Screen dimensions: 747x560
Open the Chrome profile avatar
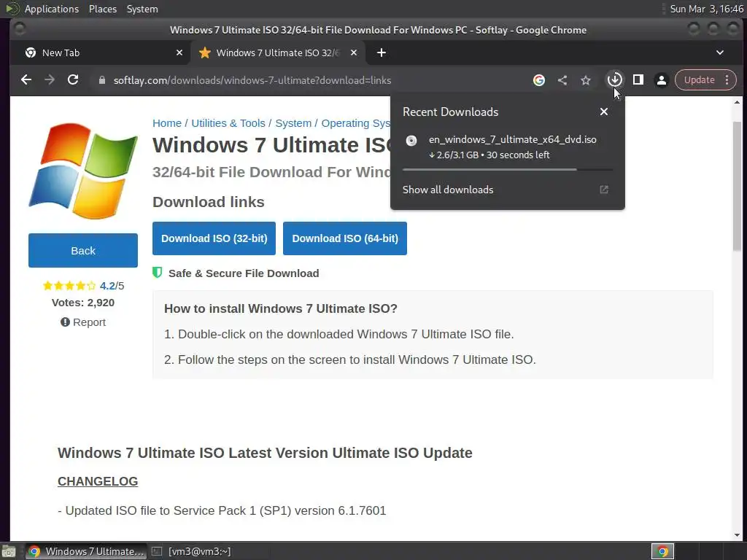661,80
